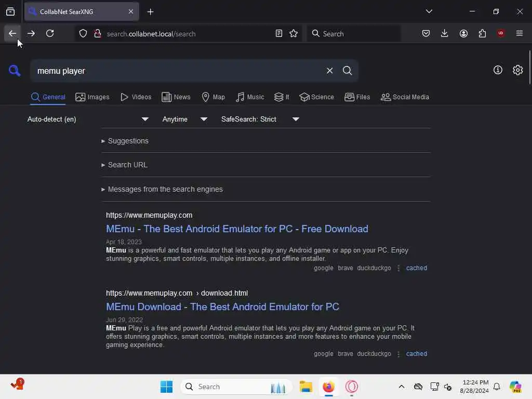
Task: Submit search with the magnifier button
Action: coord(347,71)
